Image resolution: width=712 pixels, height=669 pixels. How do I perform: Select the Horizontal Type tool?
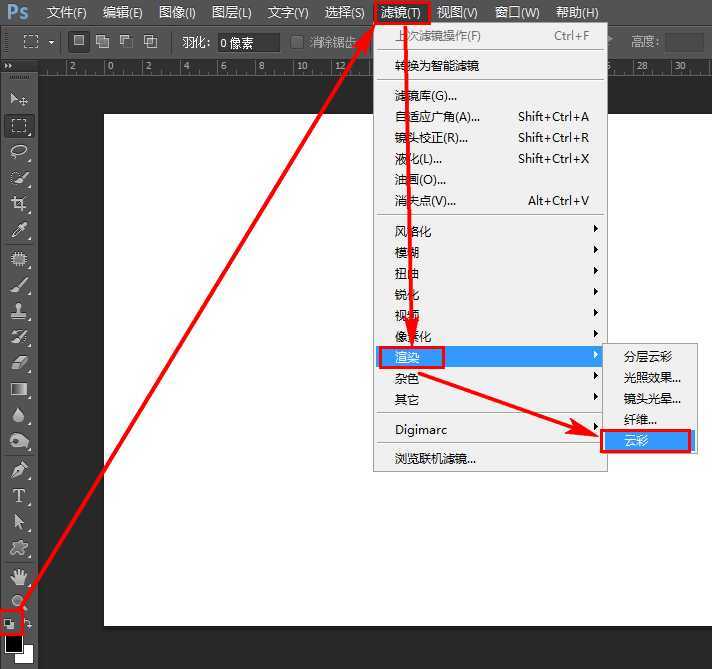[x=19, y=496]
